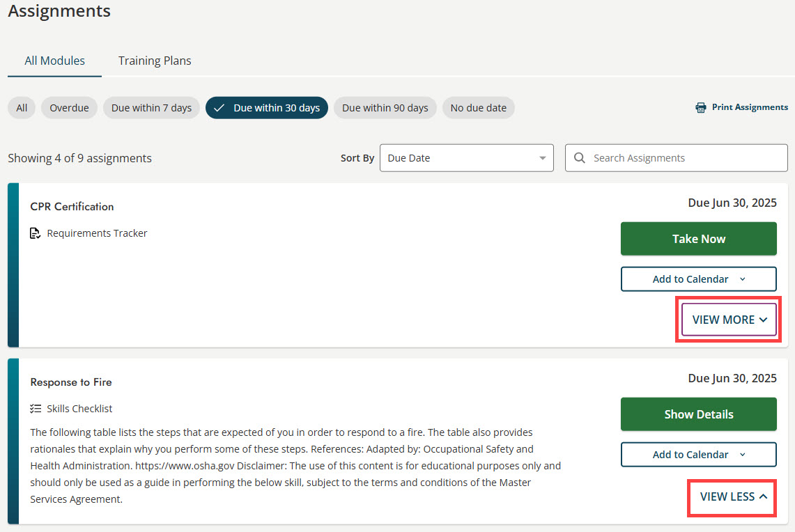Click the search magnifier icon
The width and height of the screenshot is (795, 532).
[x=579, y=157]
